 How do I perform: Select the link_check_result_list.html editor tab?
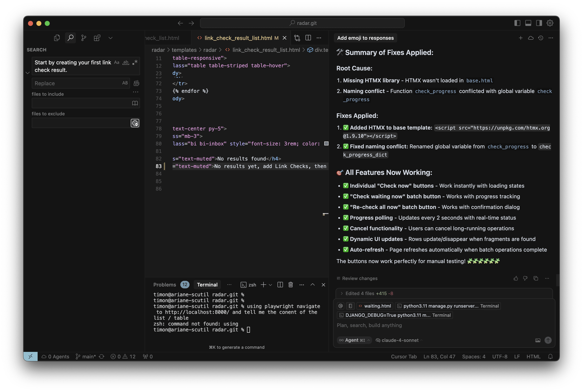[238, 38]
